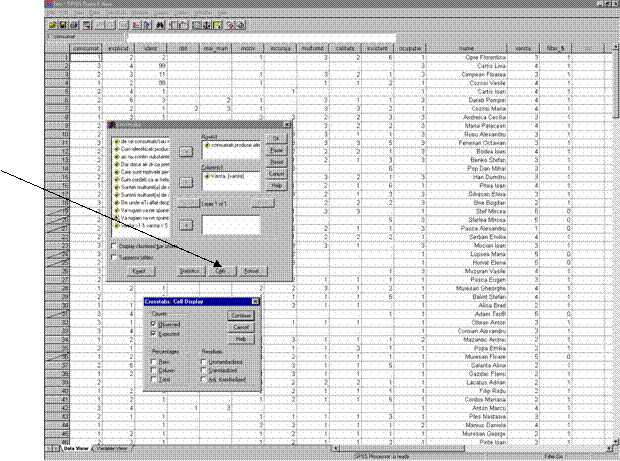Click the horizontal scrollbar at bottom
Image resolution: width=620 pixels, height=461 pixels.
click(x=471, y=448)
